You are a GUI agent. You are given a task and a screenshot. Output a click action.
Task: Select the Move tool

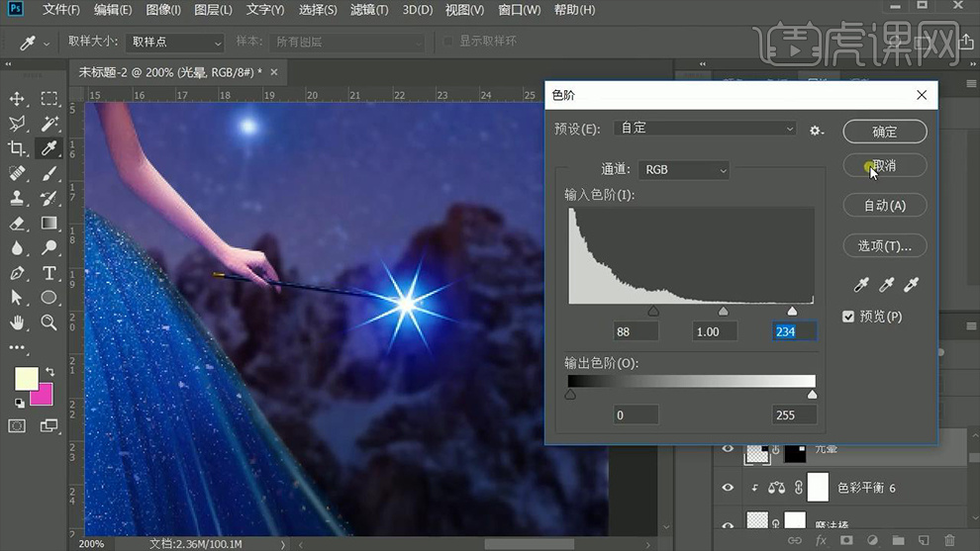tap(17, 99)
